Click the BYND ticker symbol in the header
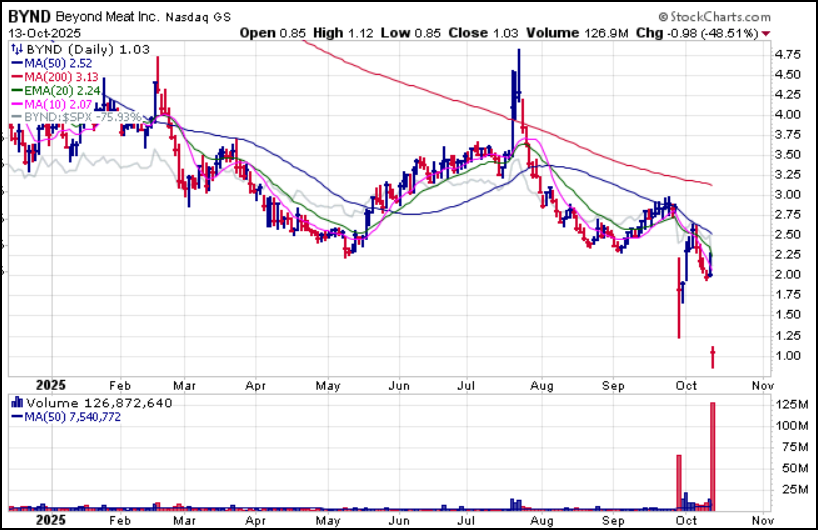 tap(29, 17)
